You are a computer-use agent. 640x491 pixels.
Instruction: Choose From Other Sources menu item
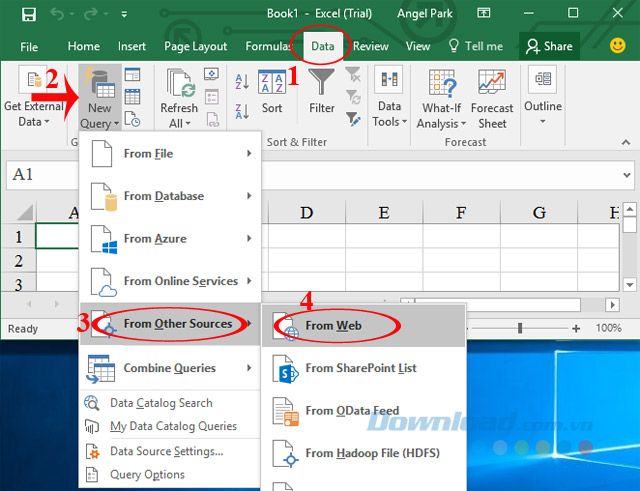click(177, 324)
